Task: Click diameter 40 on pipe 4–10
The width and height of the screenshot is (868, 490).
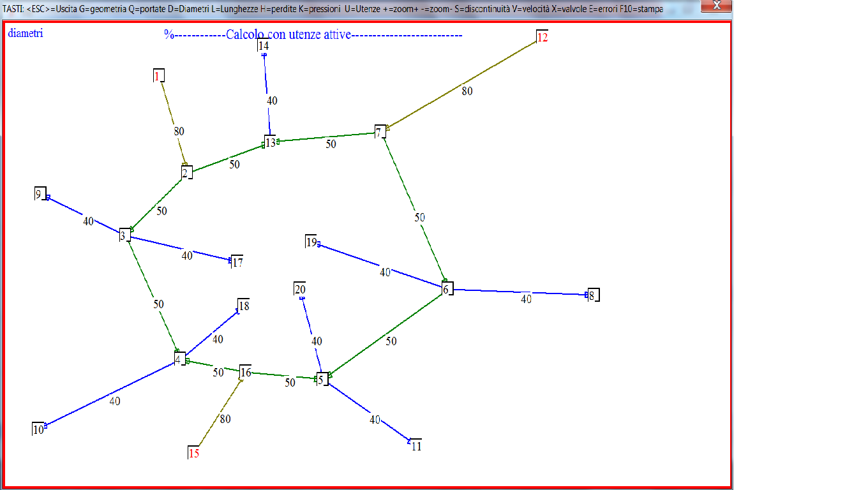Action: 115,401
